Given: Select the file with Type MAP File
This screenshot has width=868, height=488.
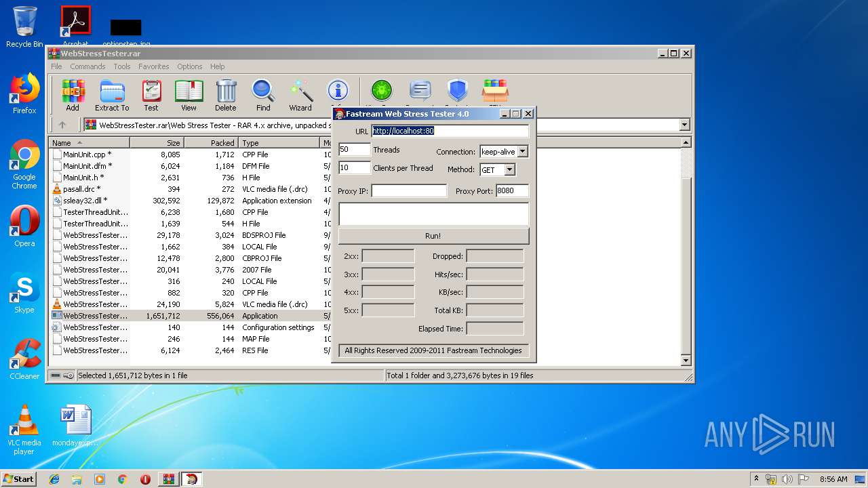Looking at the screenshot, I should click(190, 339).
